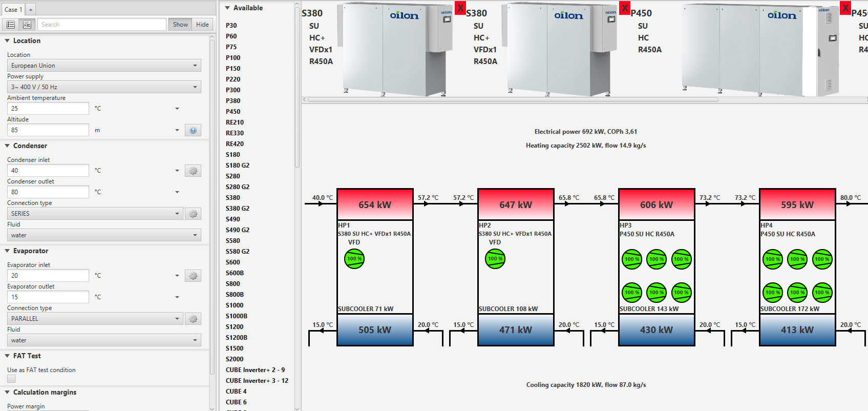The image size is (868, 411).
Task: Select the HP3 430 kW cooling block
Action: pyautogui.click(x=657, y=330)
